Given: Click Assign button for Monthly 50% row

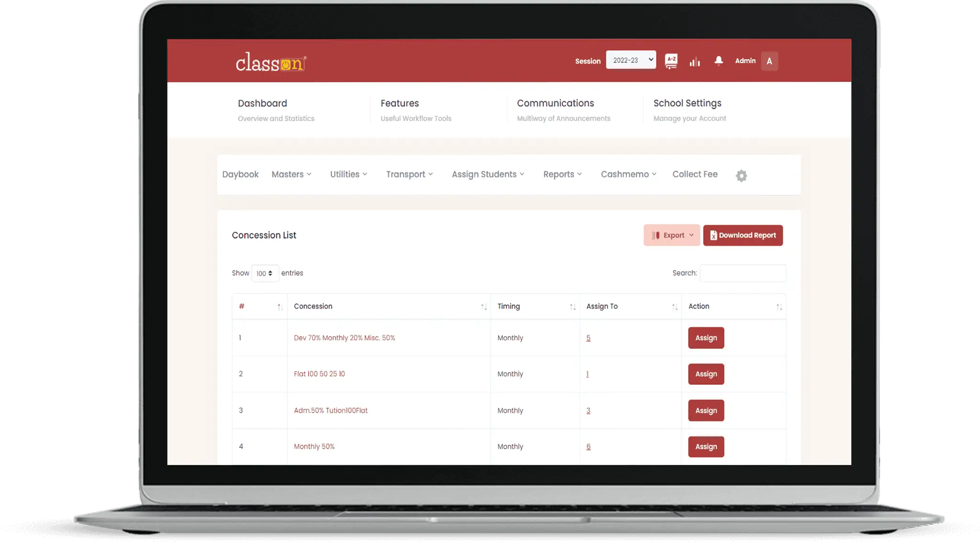Looking at the screenshot, I should (x=706, y=446).
